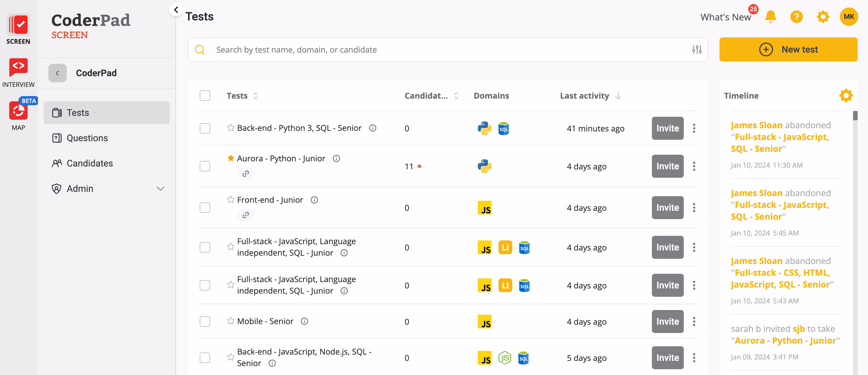868x375 pixels.
Task: Click Python domain icon for Aurora test
Action: (484, 166)
